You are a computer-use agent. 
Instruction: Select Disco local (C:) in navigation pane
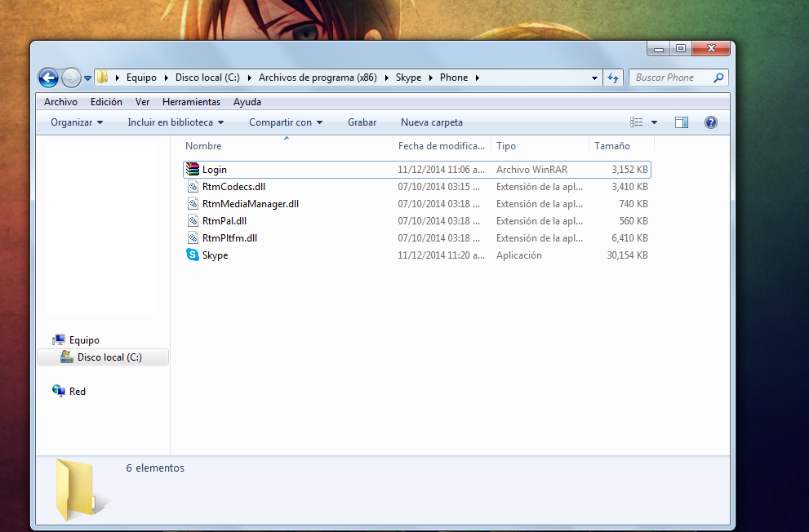(109, 357)
